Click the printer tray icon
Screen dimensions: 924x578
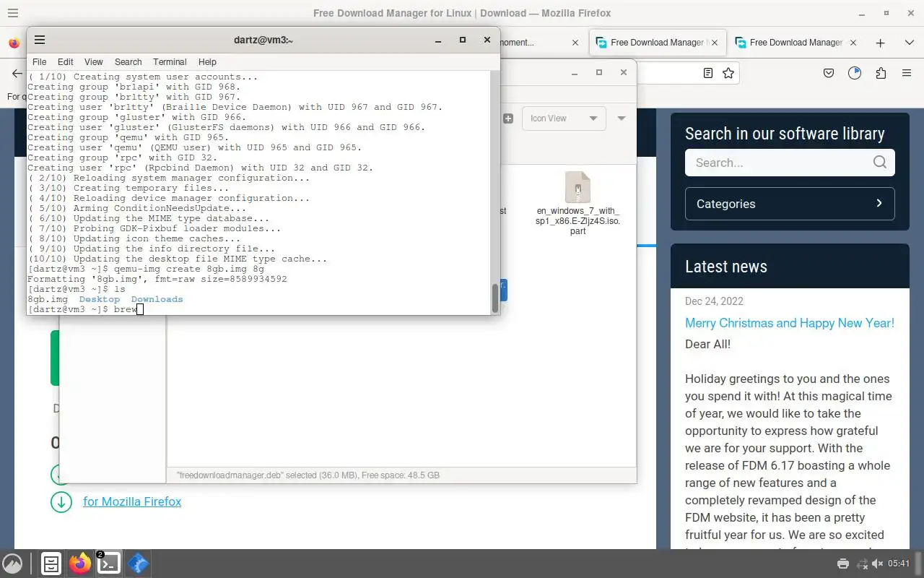[x=842, y=564]
